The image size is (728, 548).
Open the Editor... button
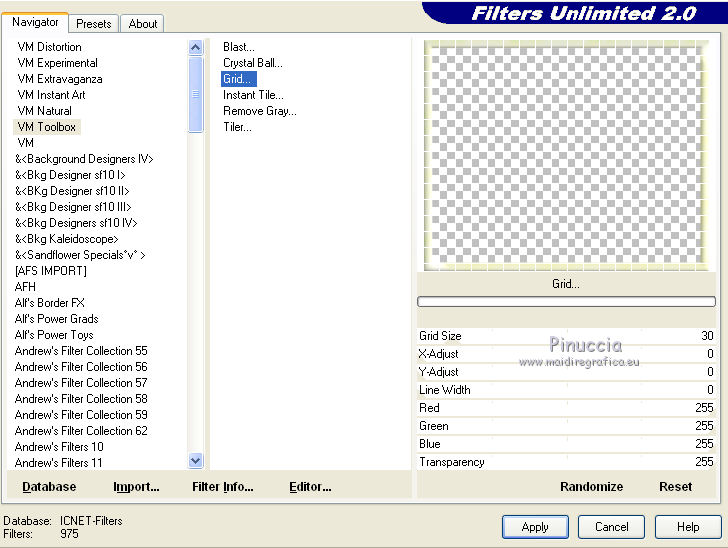point(310,487)
